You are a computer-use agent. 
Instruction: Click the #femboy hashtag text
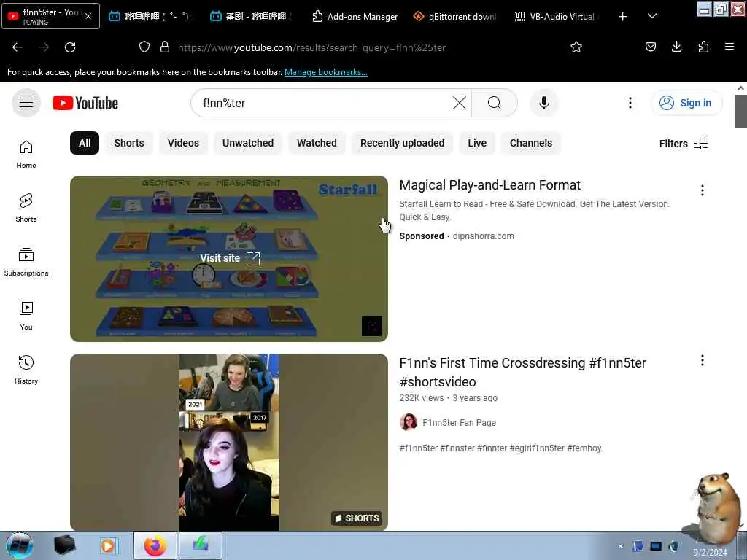(x=584, y=448)
